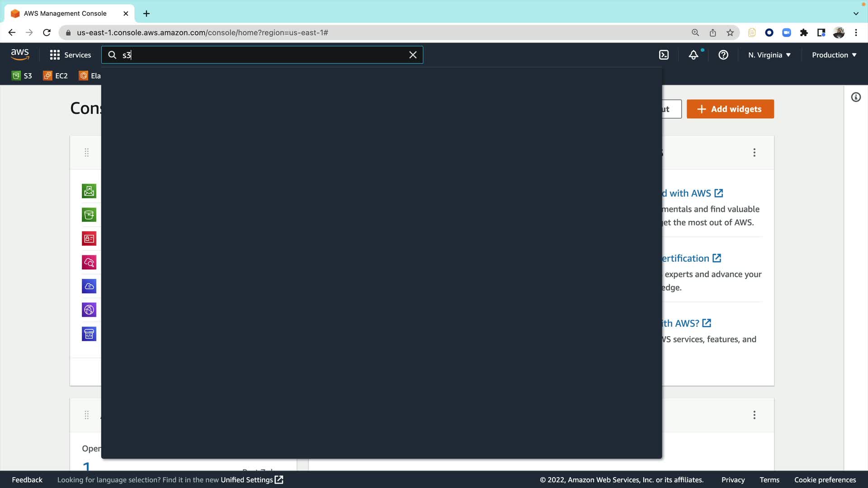This screenshot has width=868, height=488.
Task: Open Cookie preferences
Action: [825, 479]
